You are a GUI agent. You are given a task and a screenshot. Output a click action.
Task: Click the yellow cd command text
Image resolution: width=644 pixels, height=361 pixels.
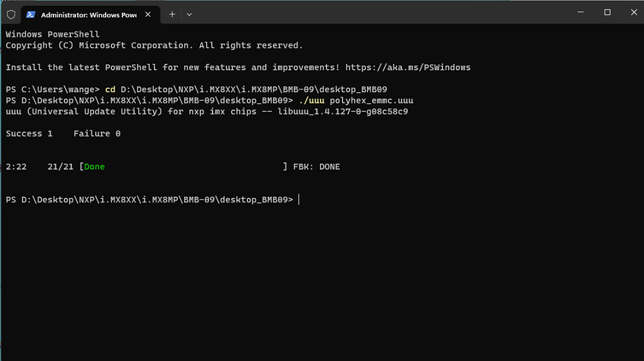point(110,90)
